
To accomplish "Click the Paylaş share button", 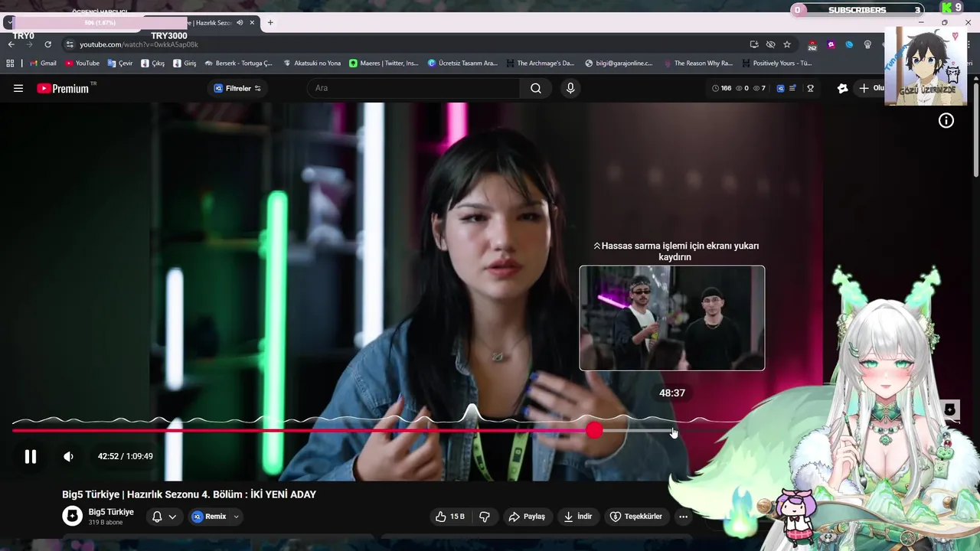I will (x=527, y=517).
